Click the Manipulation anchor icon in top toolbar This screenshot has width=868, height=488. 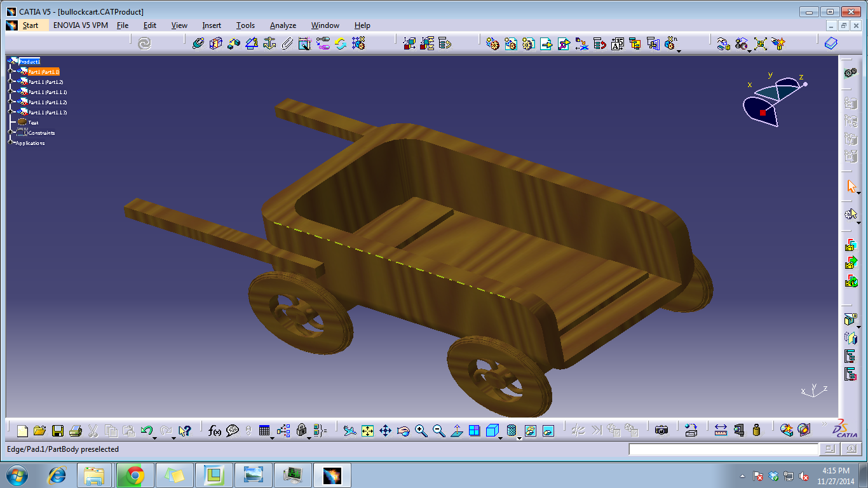[269, 43]
